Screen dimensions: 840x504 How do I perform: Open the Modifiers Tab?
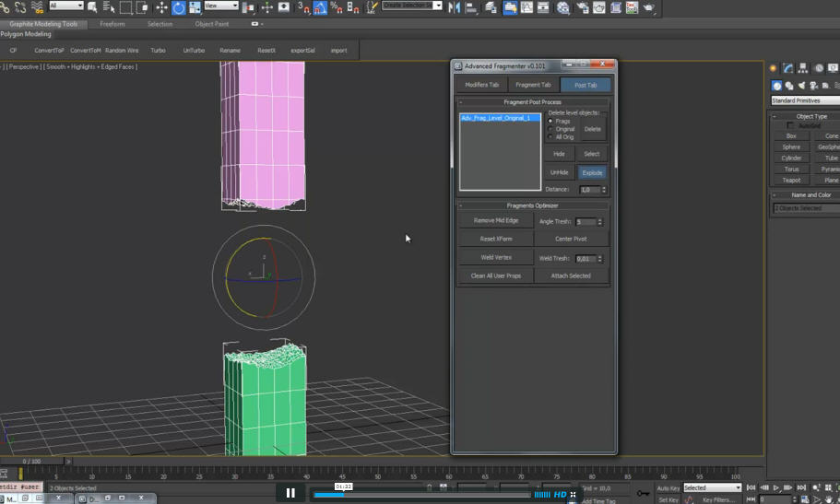(481, 85)
